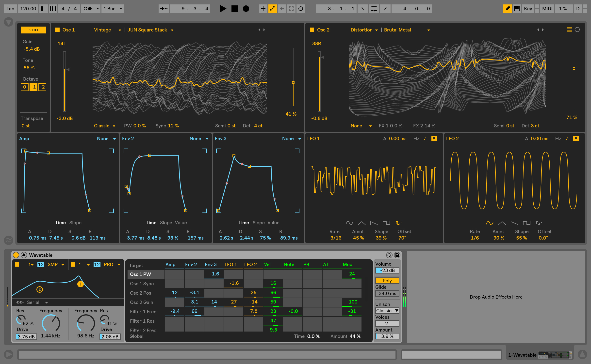Click the save preset icon on Wavetable
The height and width of the screenshot is (364, 591).
point(397,255)
